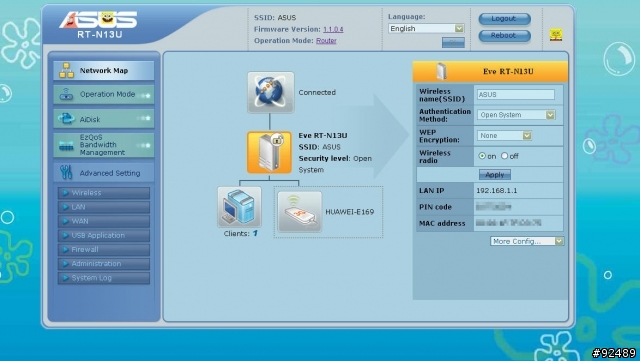Screen dimensions: 640x361
Task: Open the WEP Encryption dropdown
Action: 504,136
